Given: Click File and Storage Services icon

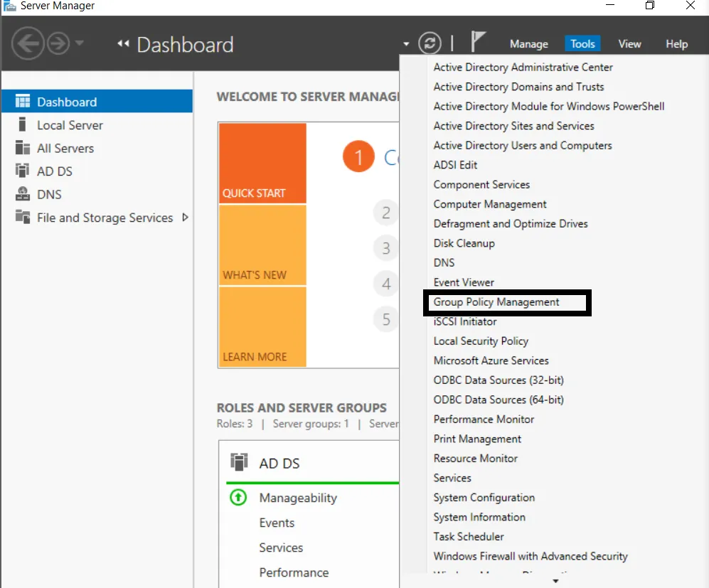Looking at the screenshot, I should pyautogui.click(x=23, y=217).
